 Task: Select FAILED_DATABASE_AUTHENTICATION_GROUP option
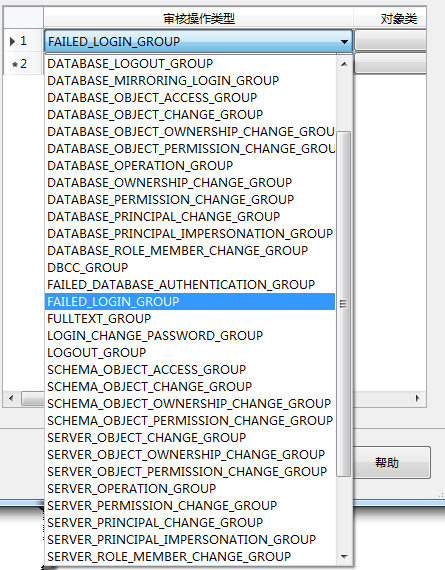(190, 285)
